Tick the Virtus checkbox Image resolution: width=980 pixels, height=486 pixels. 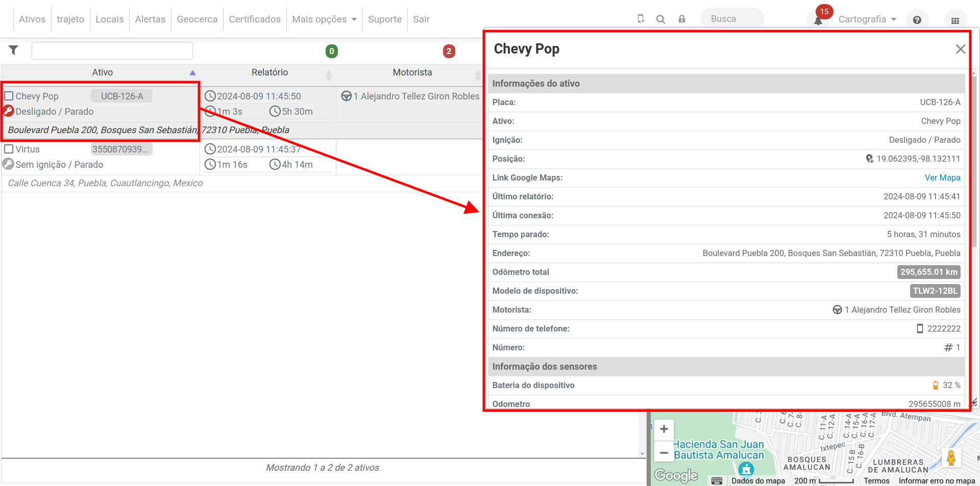(9, 149)
